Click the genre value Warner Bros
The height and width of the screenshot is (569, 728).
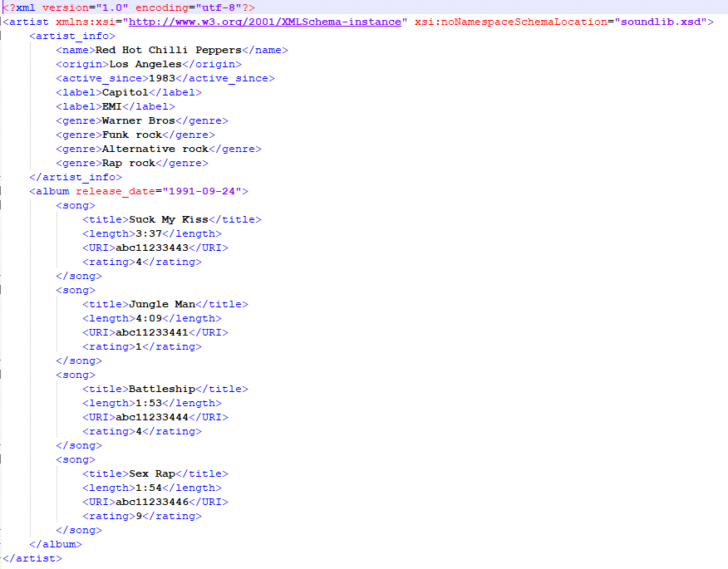pos(138,120)
